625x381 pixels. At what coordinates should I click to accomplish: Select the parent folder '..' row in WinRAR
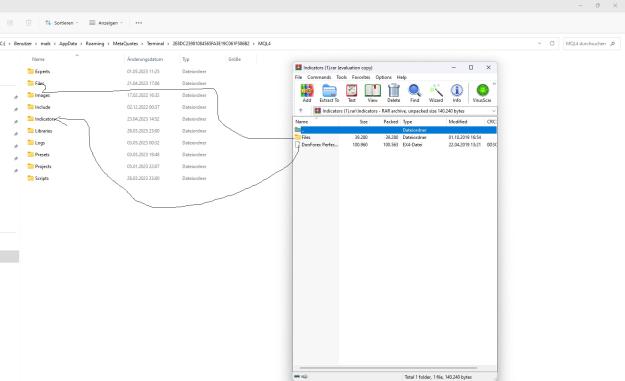tap(395, 130)
